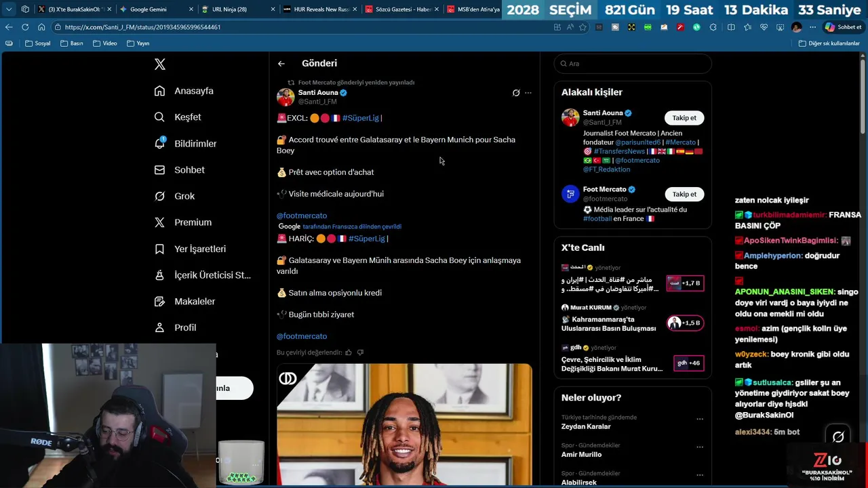
Task: Click the Grok icon on the post
Action: (516, 93)
